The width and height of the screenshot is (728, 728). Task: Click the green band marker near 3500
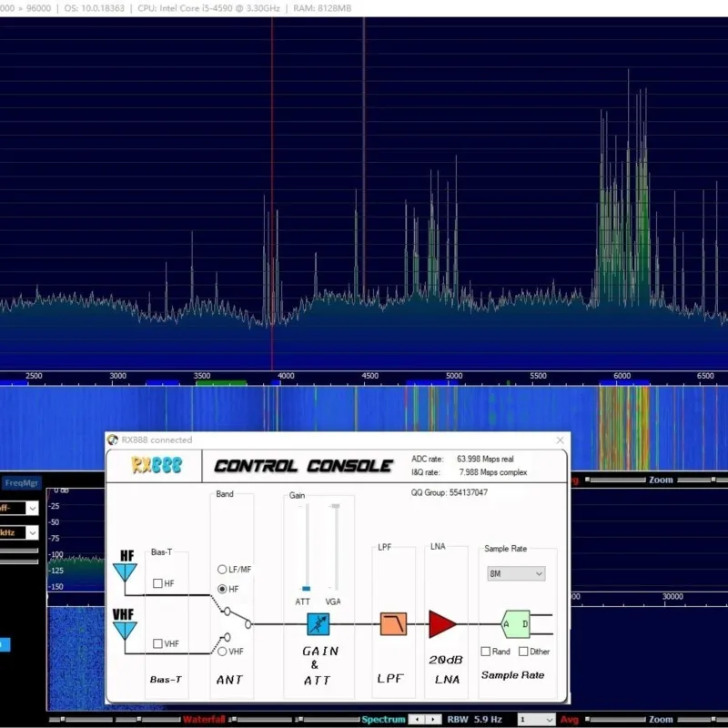(221, 383)
